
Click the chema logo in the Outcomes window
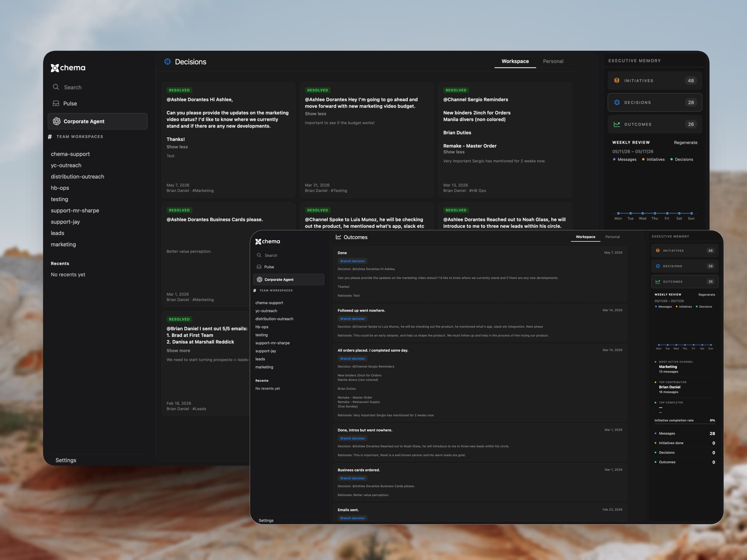tap(268, 241)
